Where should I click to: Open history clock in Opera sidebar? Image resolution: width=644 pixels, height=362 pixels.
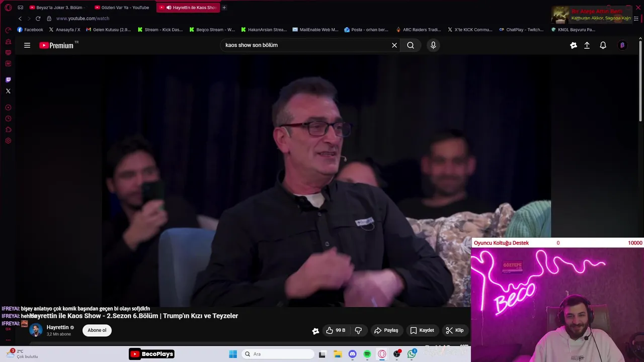click(8, 119)
